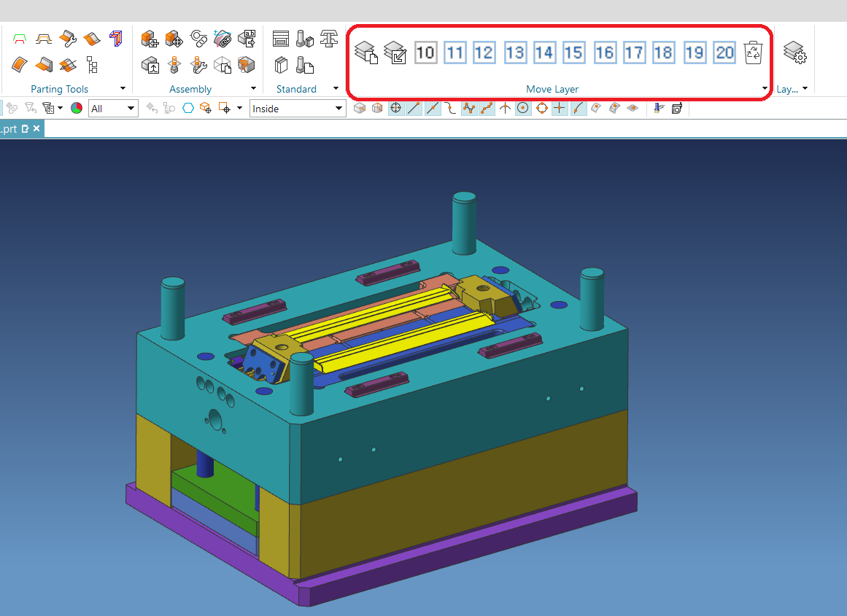Click the teal guide pillar at mold top
The image size is (847, 616).
(464, 222)
